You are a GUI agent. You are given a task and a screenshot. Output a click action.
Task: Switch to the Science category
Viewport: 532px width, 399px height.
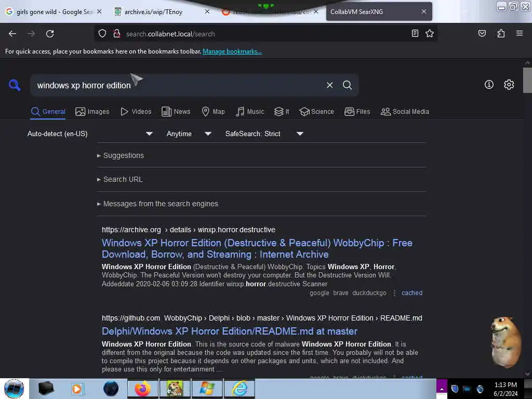[x=316, y=112]
